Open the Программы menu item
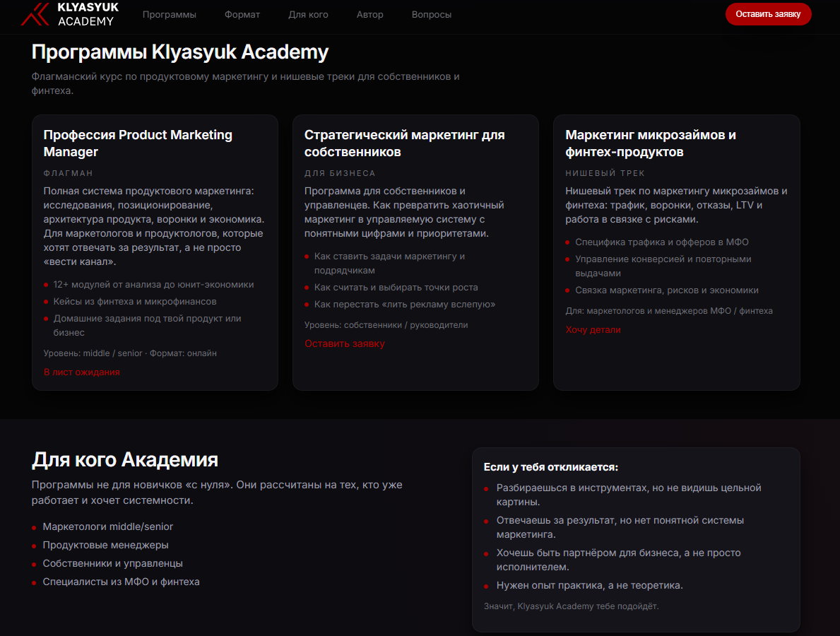 coord(170,14)
